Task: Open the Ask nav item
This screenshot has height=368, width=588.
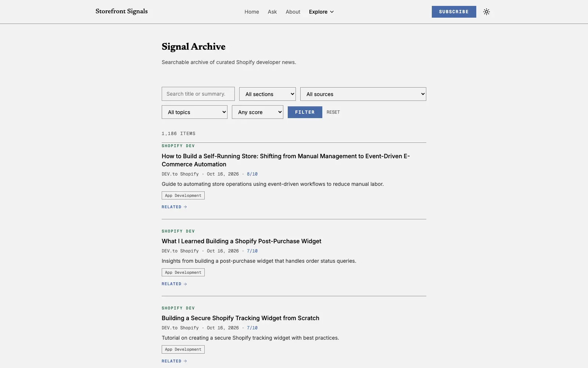Action: (272, 12)
